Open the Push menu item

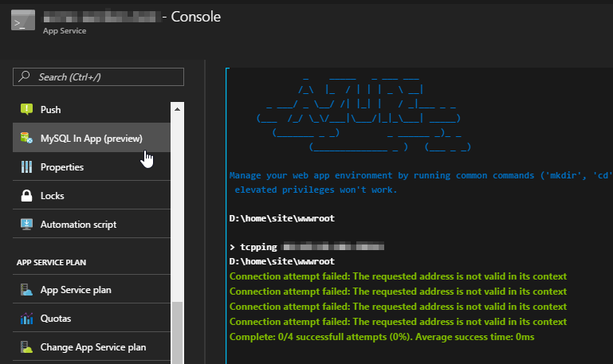92,109
